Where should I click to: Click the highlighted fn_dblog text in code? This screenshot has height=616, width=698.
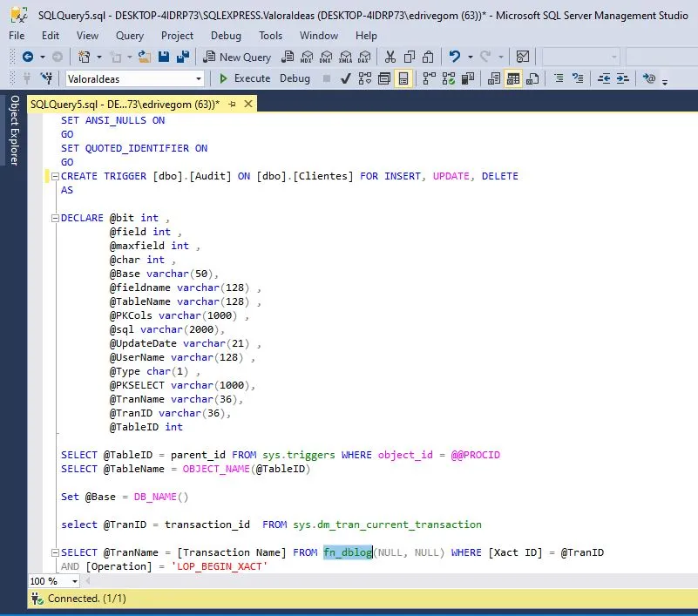pos(348,552)
